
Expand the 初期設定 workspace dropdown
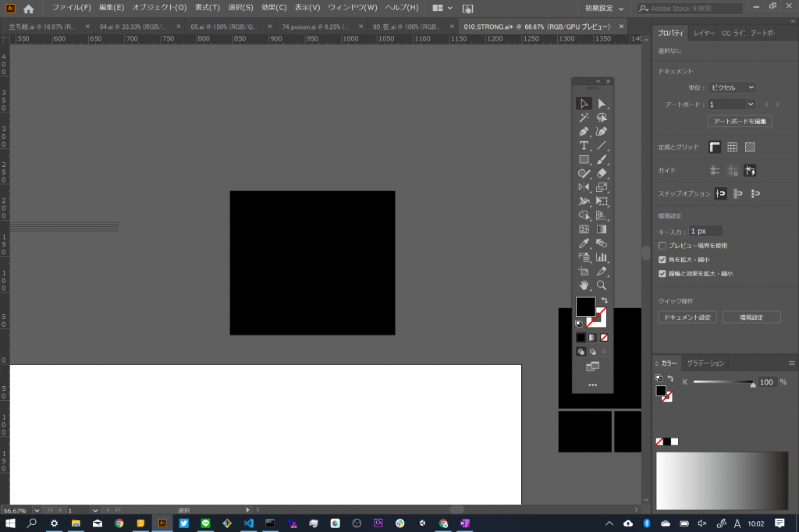(x=605, y=8)
